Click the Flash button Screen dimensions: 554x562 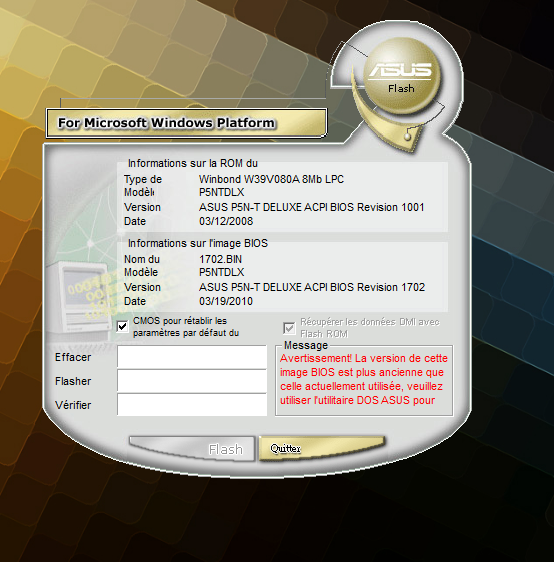tap(192, 448)
